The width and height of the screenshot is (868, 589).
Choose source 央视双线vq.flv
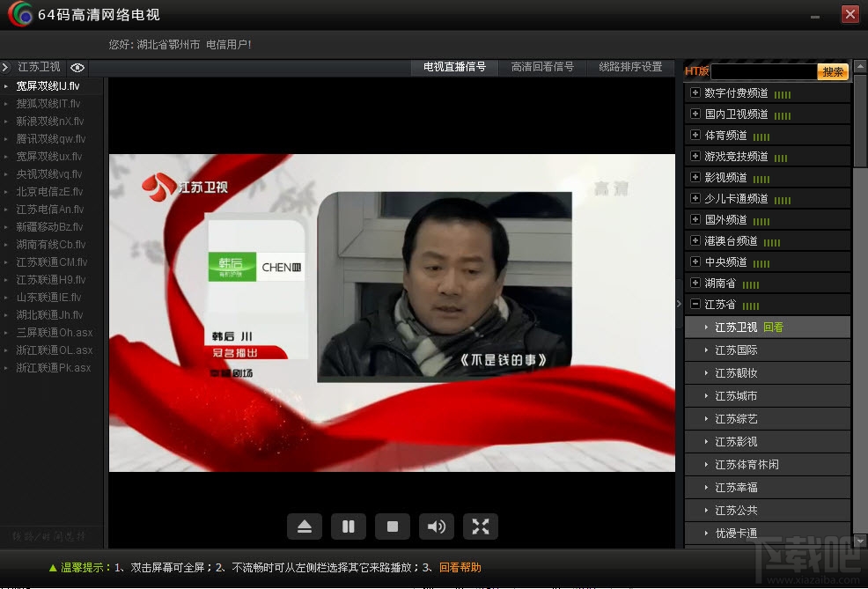point(49,173)
